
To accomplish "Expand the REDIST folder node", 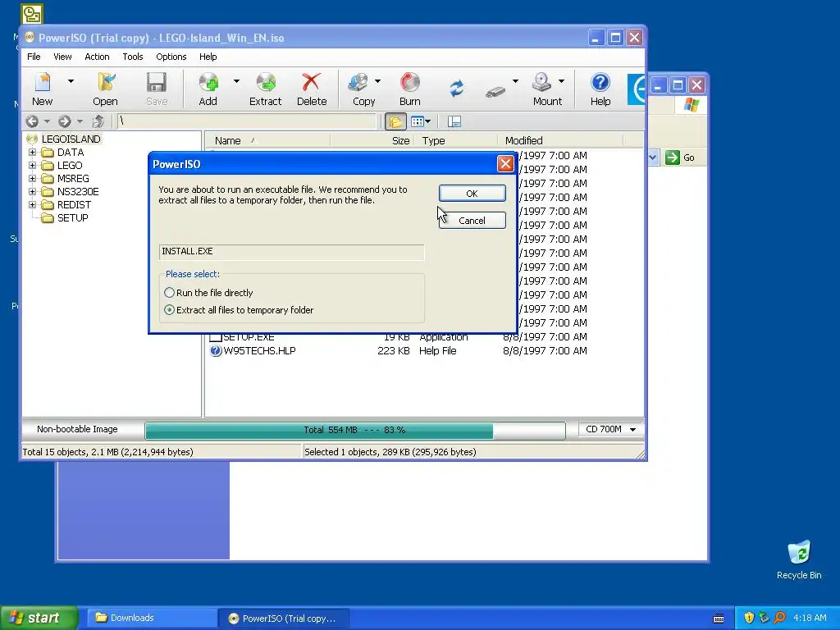I will [32, 204].
